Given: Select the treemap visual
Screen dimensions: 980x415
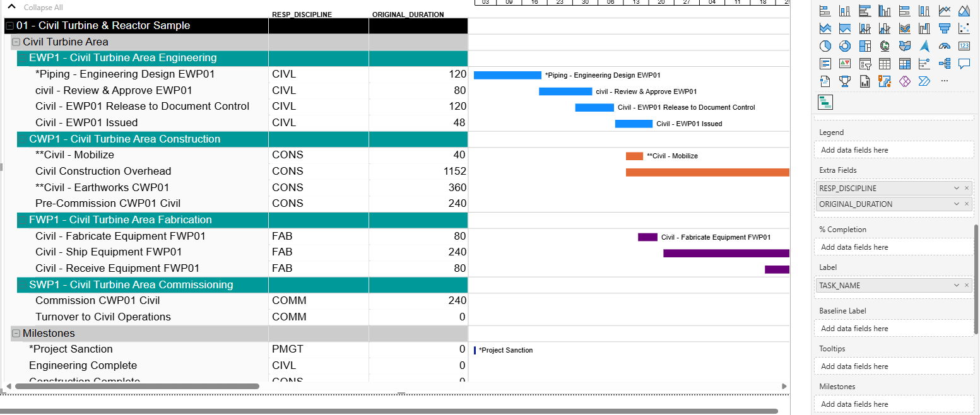Looking at the screenshot, I should tap(865, 45).
